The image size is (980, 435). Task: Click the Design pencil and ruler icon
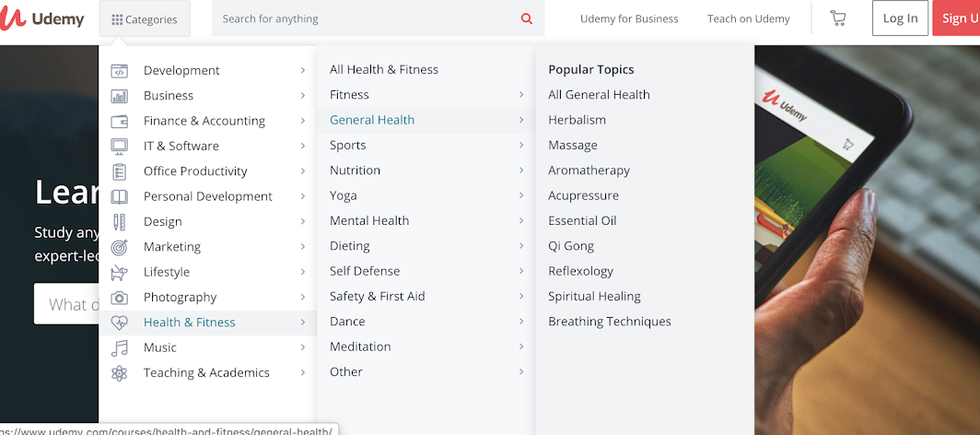tap(120, 221)
